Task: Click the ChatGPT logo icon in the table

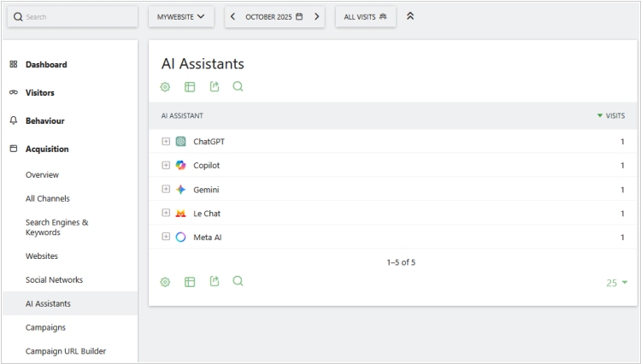Action: [x=180, y=142]
